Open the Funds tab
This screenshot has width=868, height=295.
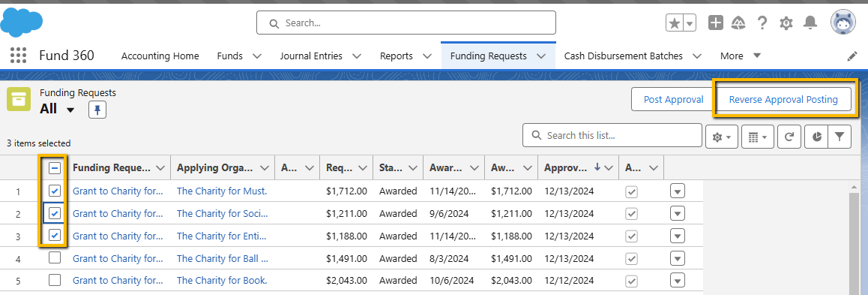point(229,56)
